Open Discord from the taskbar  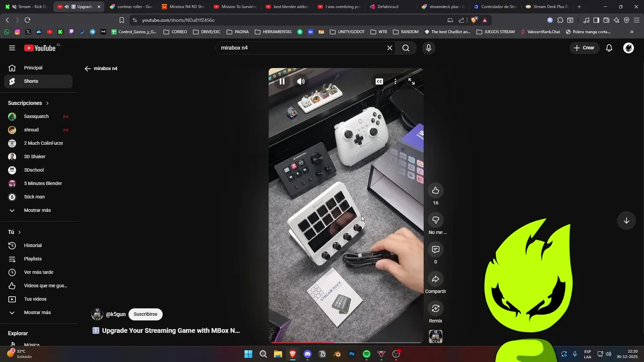coord(307,354)
